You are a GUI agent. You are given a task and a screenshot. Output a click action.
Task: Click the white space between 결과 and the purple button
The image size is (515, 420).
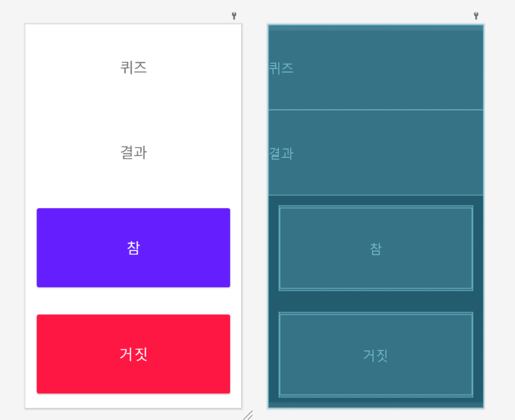pyautogui.click(x=133, y=184)
